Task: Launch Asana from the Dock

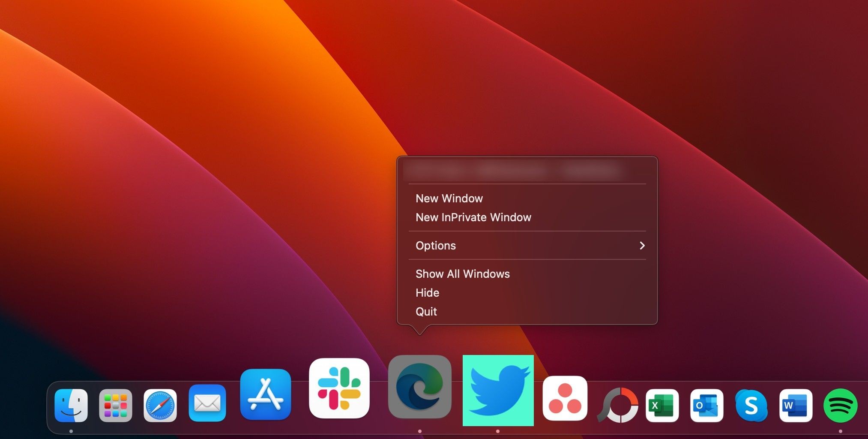Action: click(565, 398)
